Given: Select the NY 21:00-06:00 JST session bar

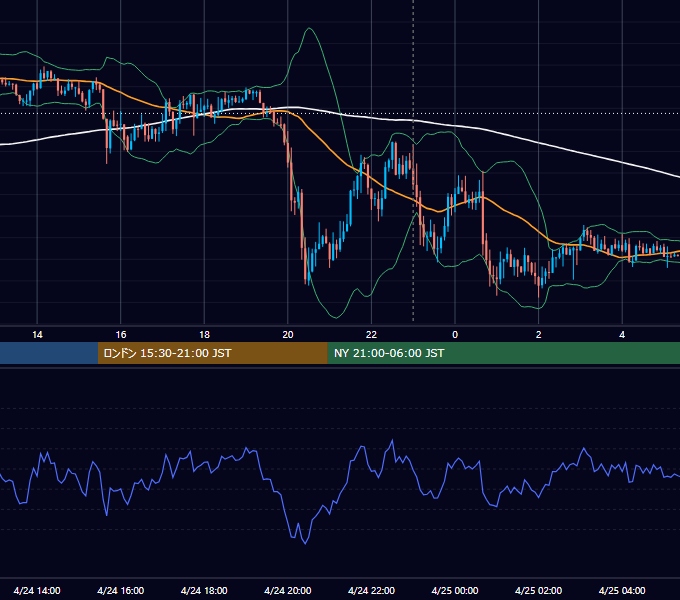Looking at the screenshot, I should [x=503, y=353].
